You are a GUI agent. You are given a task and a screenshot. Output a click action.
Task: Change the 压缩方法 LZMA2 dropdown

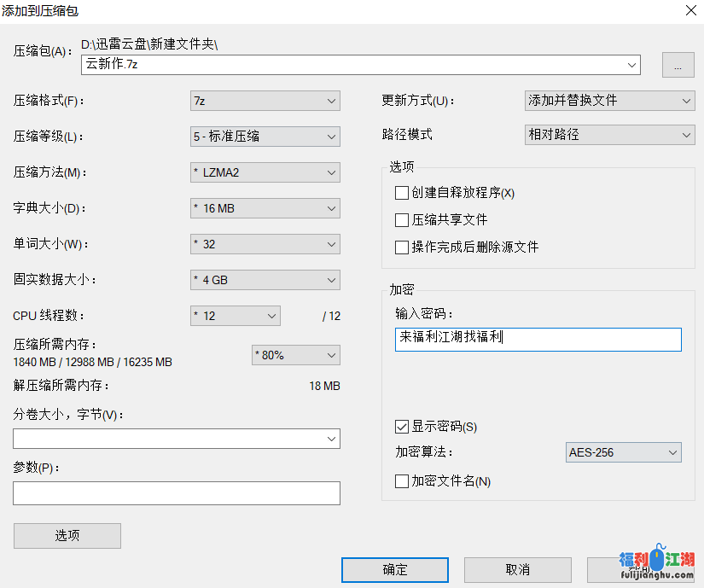coord(265,172)
